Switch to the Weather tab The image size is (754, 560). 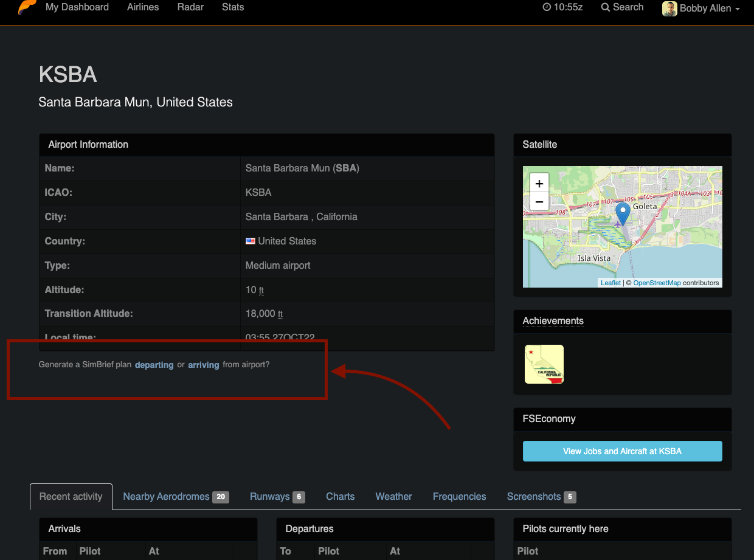coord(393,496)
